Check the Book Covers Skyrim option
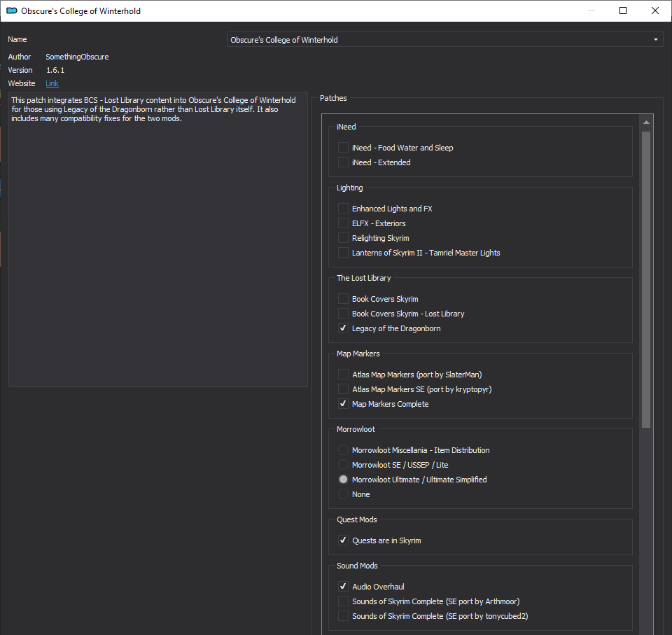Viewport: 672px width, 635px height. (343, 299)
